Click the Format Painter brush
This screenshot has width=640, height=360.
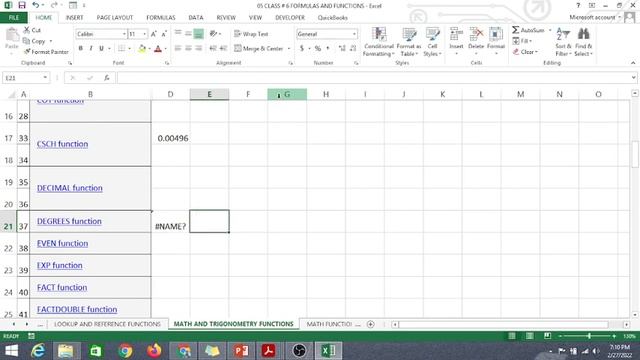click(x=27, y=52)
